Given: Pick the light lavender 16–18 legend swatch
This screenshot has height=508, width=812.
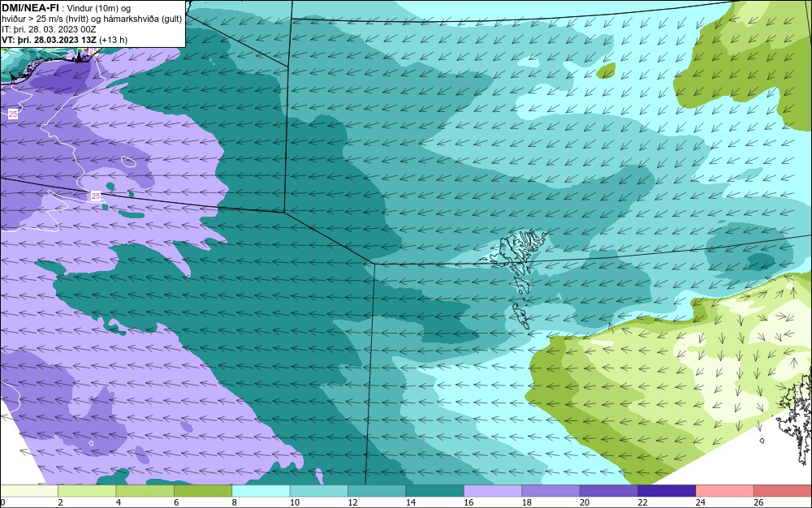Looking at the screenshot, I should point(493,491).
